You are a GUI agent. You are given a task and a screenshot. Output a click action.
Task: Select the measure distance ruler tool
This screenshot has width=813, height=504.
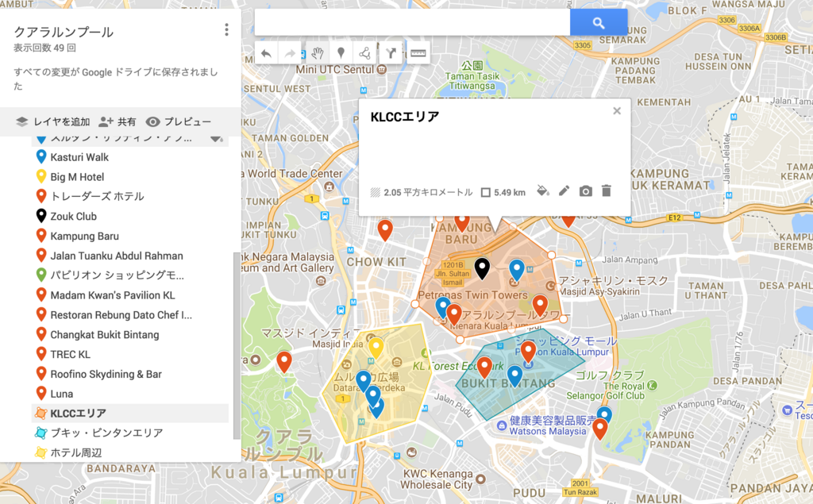pos(418,53)
